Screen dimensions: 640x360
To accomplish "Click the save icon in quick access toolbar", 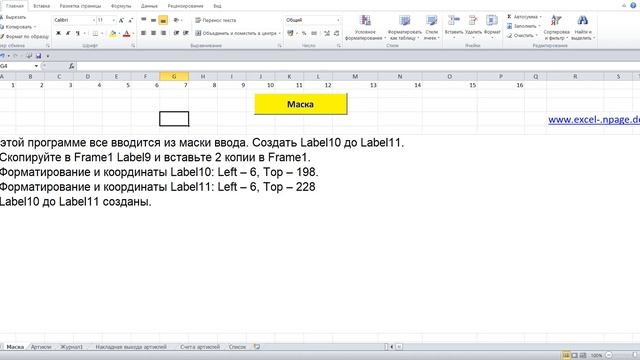I will point(38,56).
